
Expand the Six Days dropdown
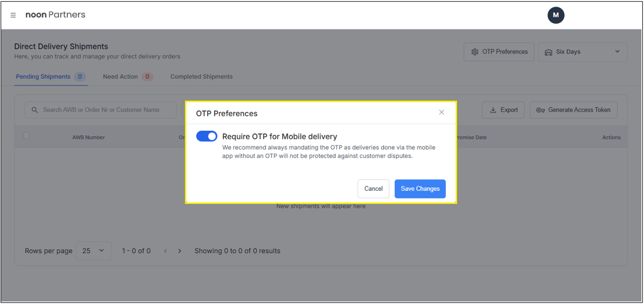point(617,52)
